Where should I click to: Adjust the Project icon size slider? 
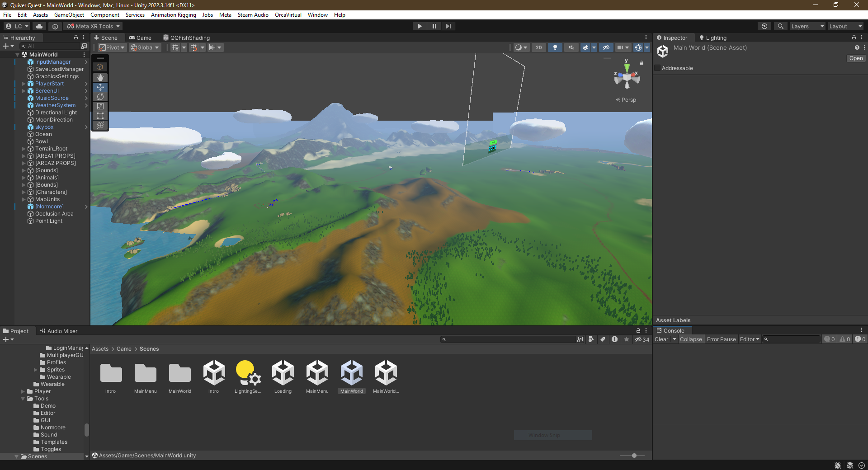point(634,456)
